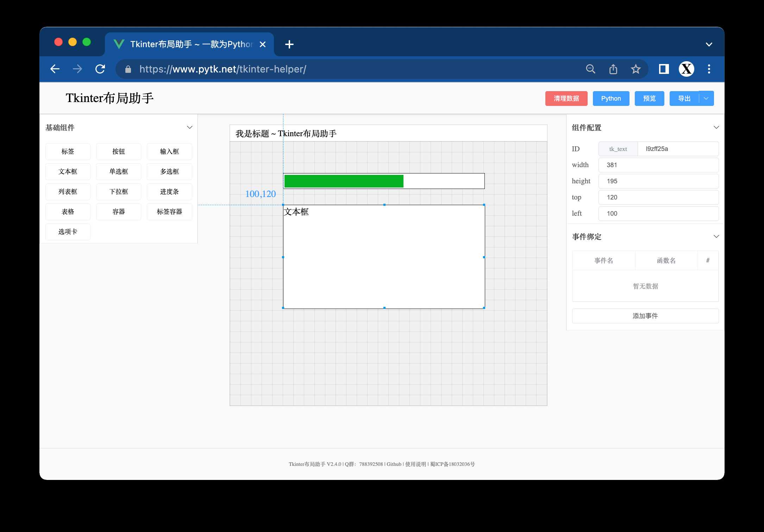
Task: Click the 事件名 column header
Action: 604,260
